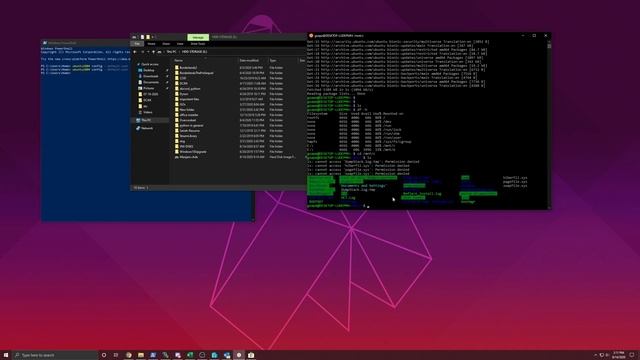Sort files by Date modified column

249,60
